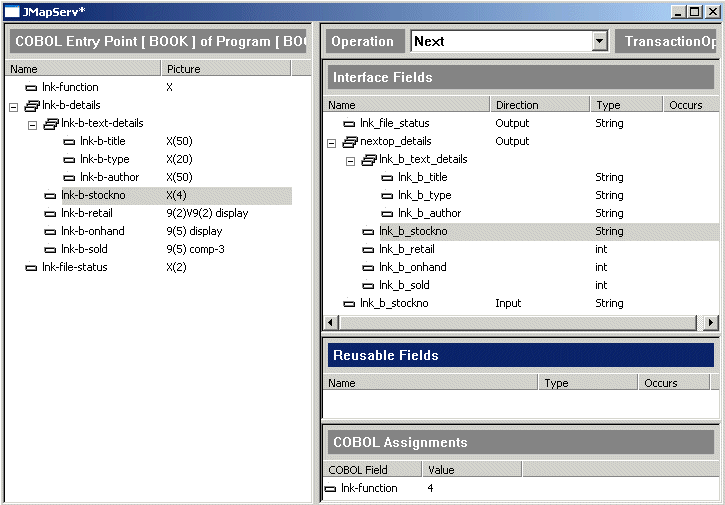Select lnk-b-author row in COBOL tree
Screen dimensions: 725x505
tap(109, 178)
